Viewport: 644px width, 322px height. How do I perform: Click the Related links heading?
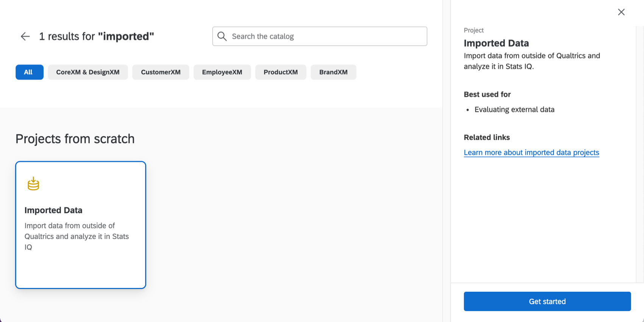coord(487,138)
